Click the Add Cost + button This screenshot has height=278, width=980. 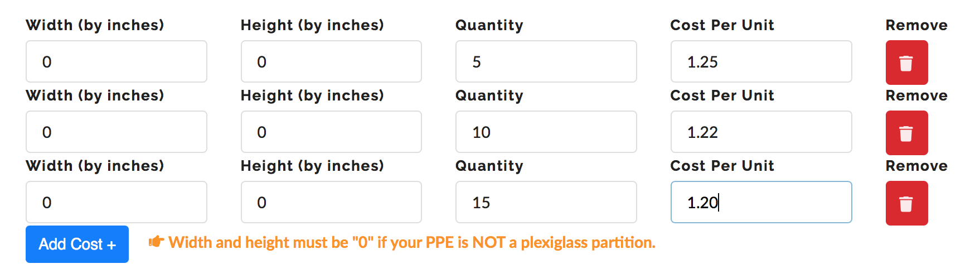point(77,244)
